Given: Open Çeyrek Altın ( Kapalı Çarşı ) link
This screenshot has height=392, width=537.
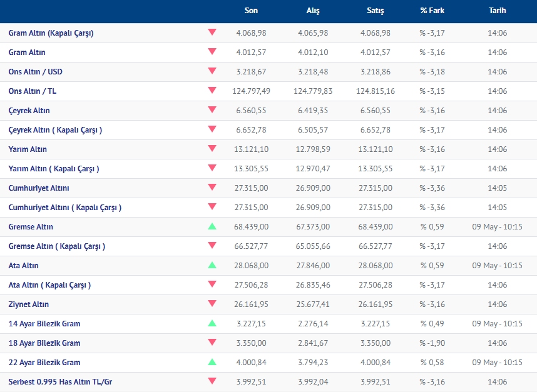Looking at the screenshot, I should (55, 130).
